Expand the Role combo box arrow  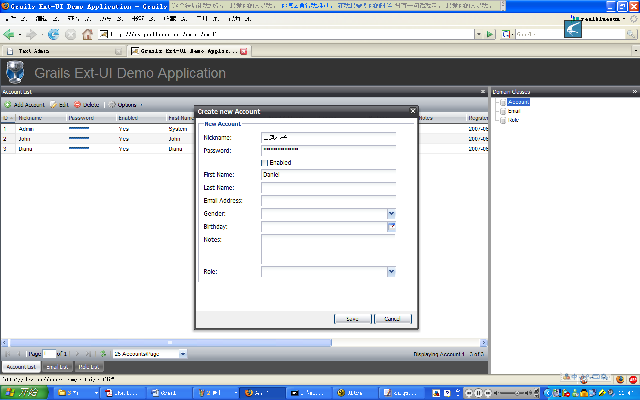(x=391, y=271)
